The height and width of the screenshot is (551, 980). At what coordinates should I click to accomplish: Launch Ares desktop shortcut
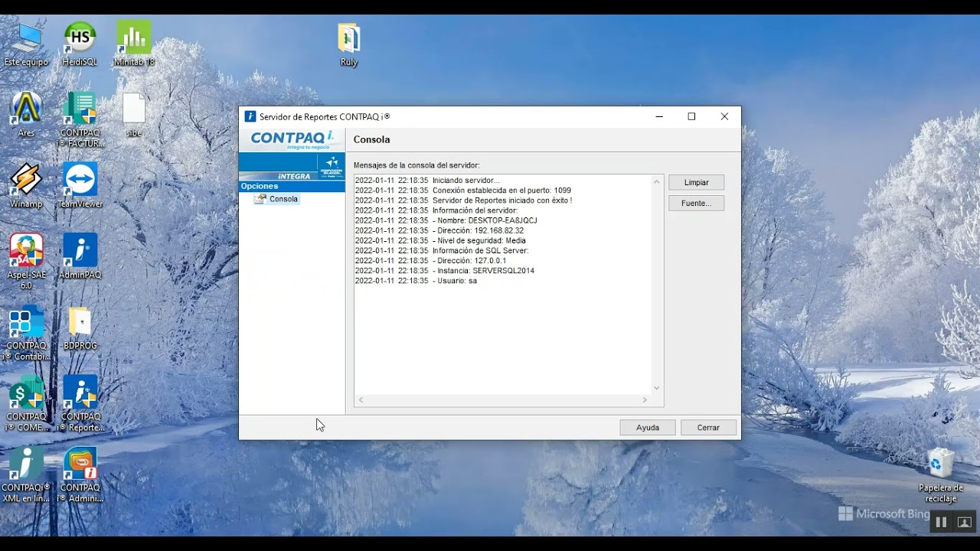(x=26, y=115)
